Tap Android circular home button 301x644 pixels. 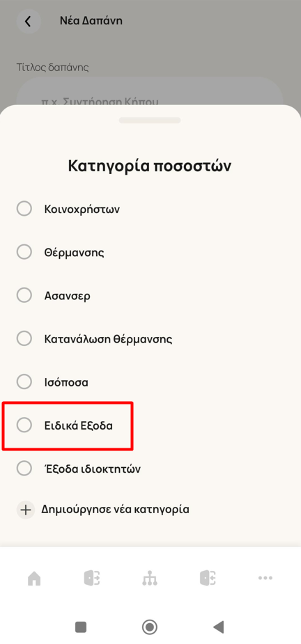point(150,627)
